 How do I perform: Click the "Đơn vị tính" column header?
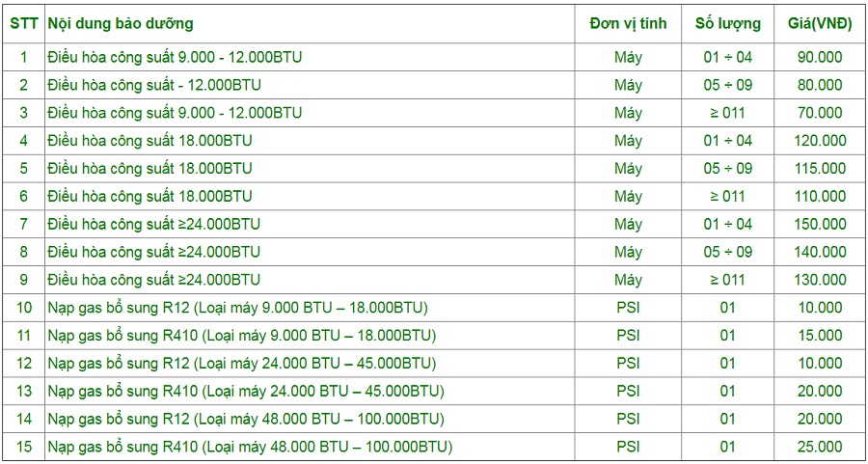click(628, 24)
